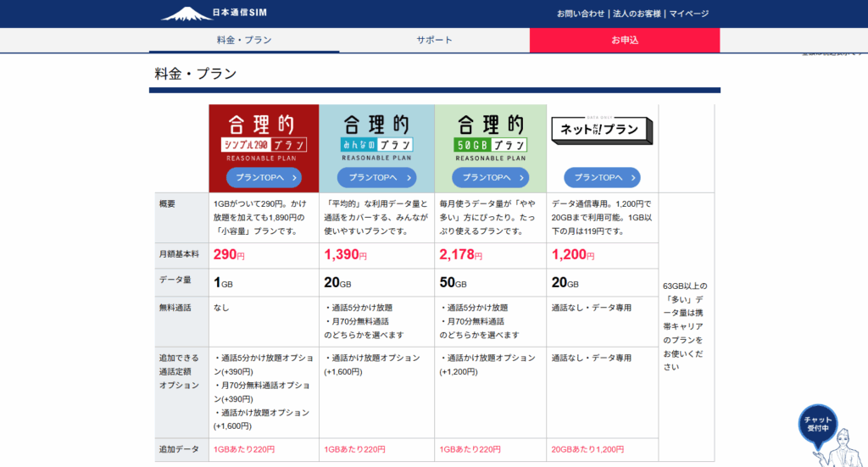Click 通話かけ放題オプション(+1,600円) in みんなのプラン column

373,364
